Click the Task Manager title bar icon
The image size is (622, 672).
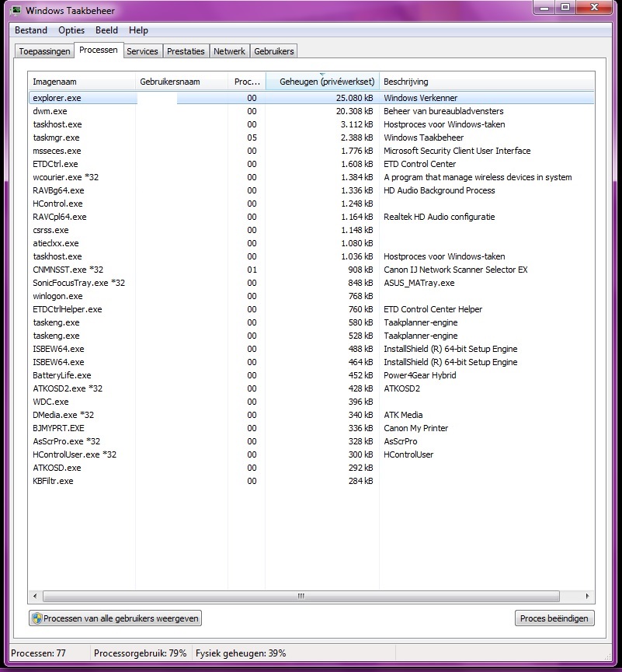coord(16,10)
